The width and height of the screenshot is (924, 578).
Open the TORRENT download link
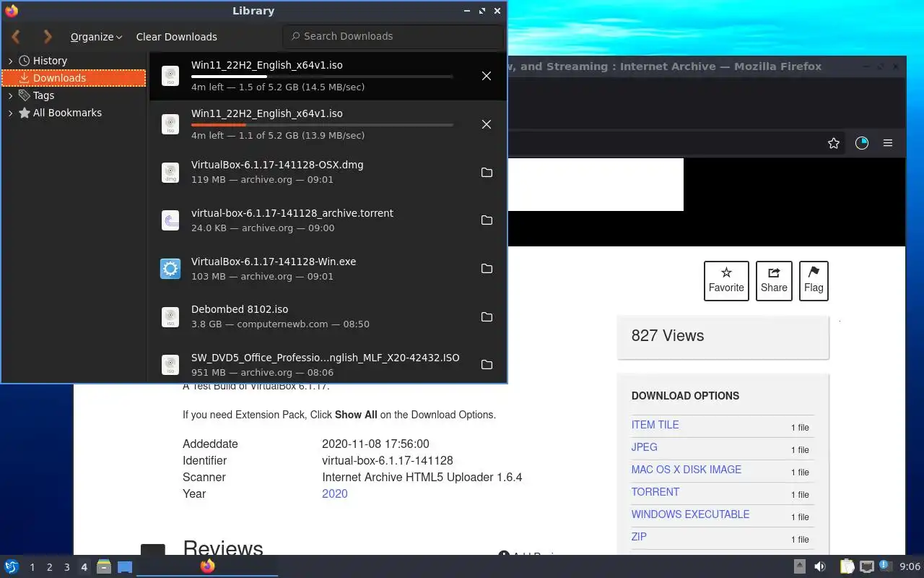(655, 492)
